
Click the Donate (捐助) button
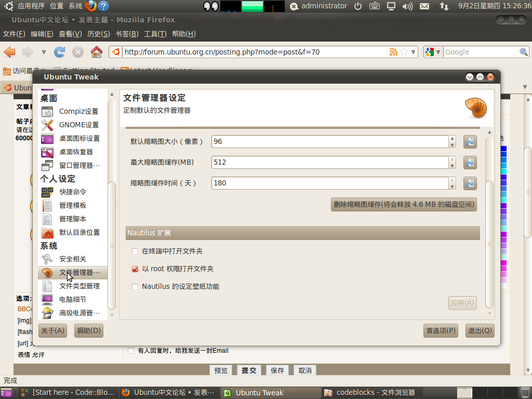click(x=89, y=331)
